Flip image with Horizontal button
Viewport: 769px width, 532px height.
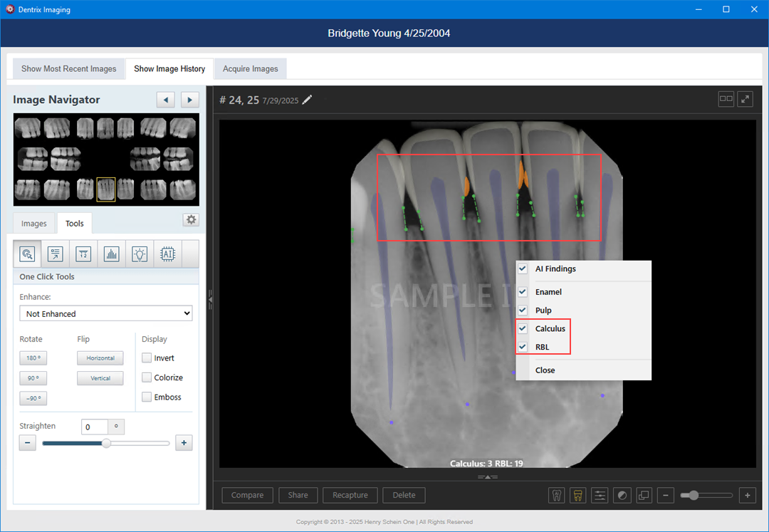click(100, 358)
